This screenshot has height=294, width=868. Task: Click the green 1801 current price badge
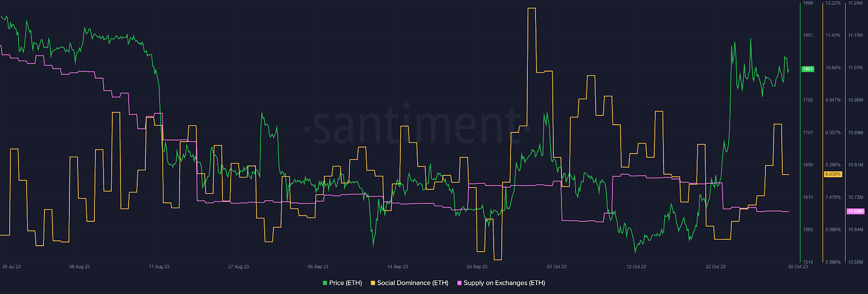click(808, 69)
